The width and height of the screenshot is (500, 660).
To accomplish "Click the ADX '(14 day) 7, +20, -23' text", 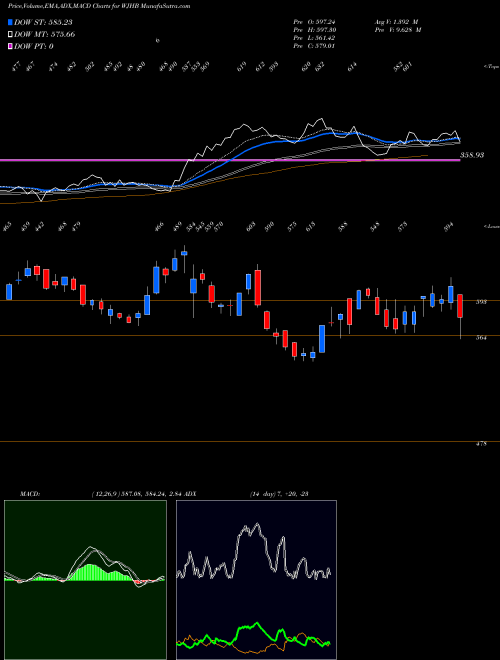I will (279, 494).
